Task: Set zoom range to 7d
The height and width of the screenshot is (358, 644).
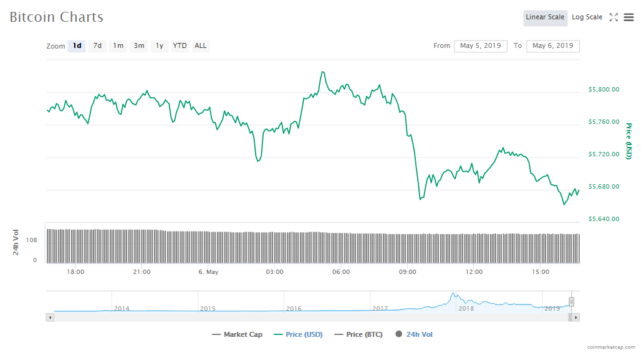Action: click(x=97, y=46)
